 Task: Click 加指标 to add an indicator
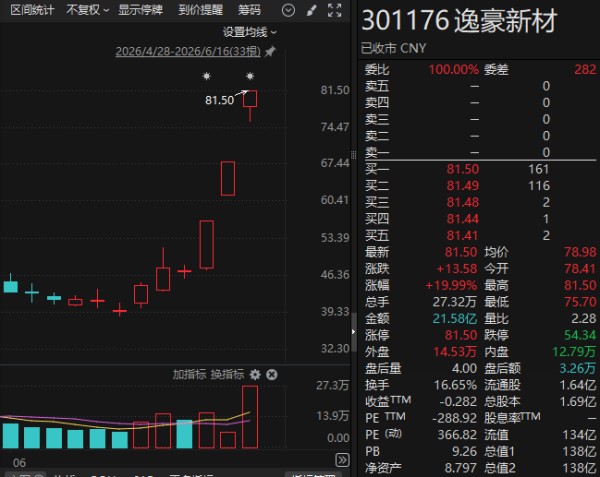(189, 374)
